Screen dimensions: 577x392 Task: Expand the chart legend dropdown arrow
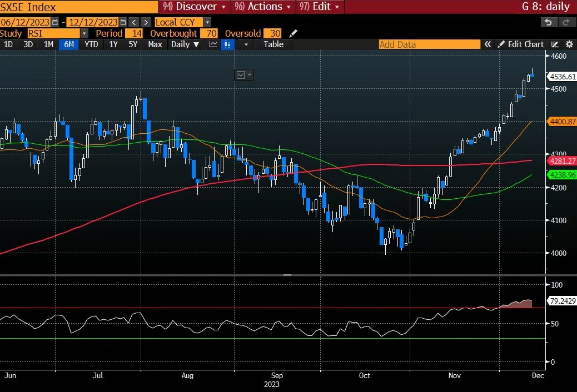point(250,75)
